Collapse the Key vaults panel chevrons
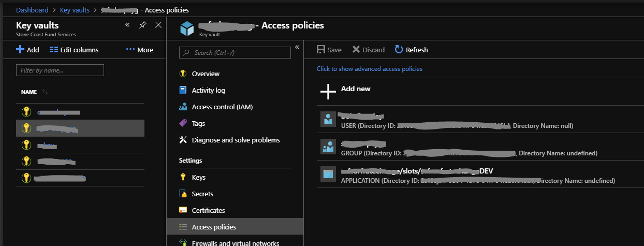Image resolution: width=644 pixels, height=246 pixels. [127, 25]
